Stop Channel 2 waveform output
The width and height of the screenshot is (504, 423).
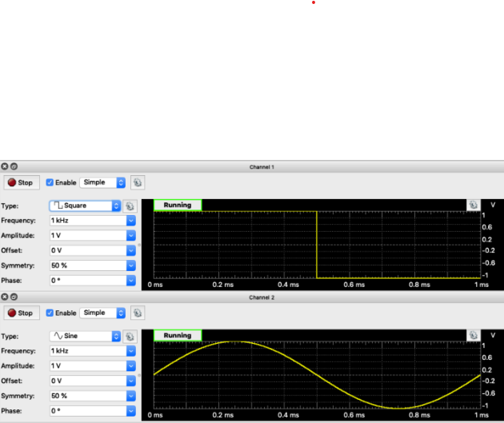click(22, 313)
